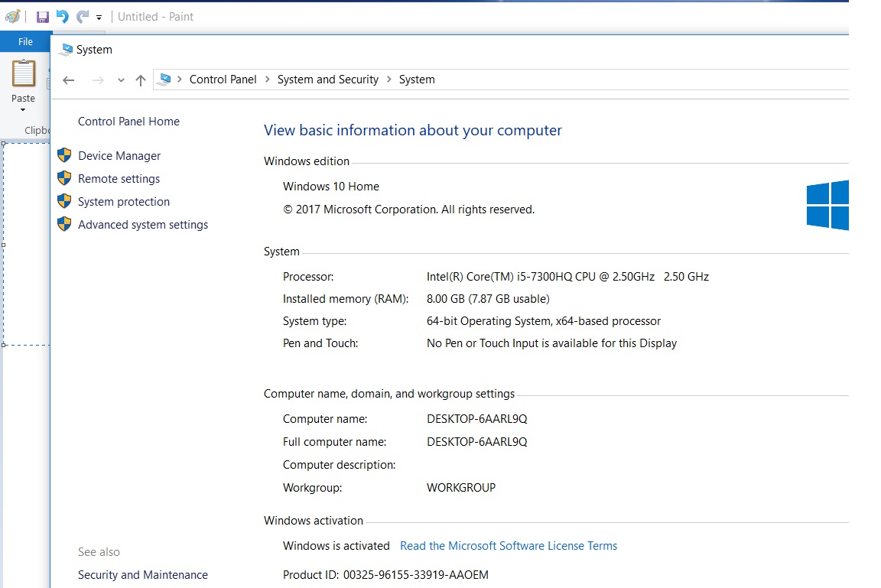The width and height of the screenshot is (881, 588).
Task: Select System in the address breadcrumb
Action: point(417,80)
